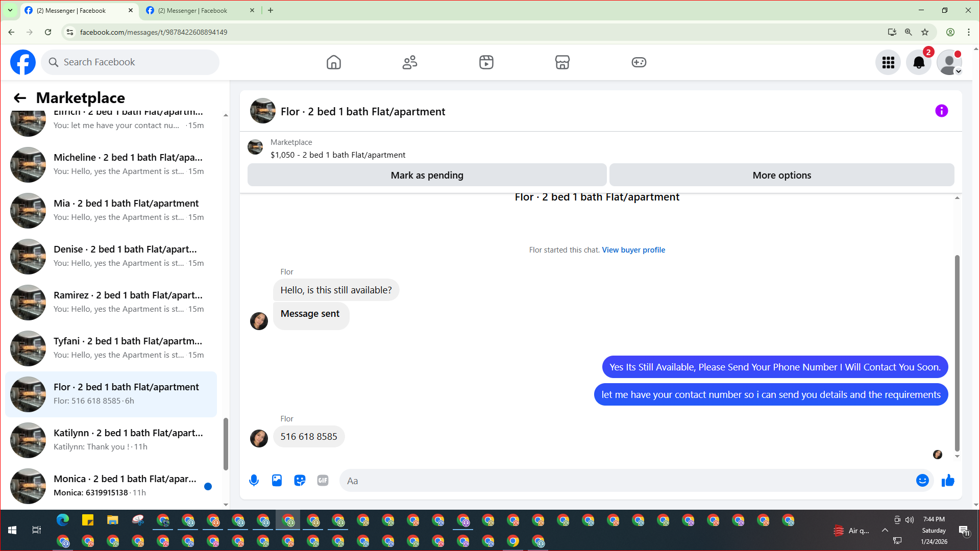Open View buyer profile link
The height and width of the screenshot is (551, 980).
coord(633,250)
